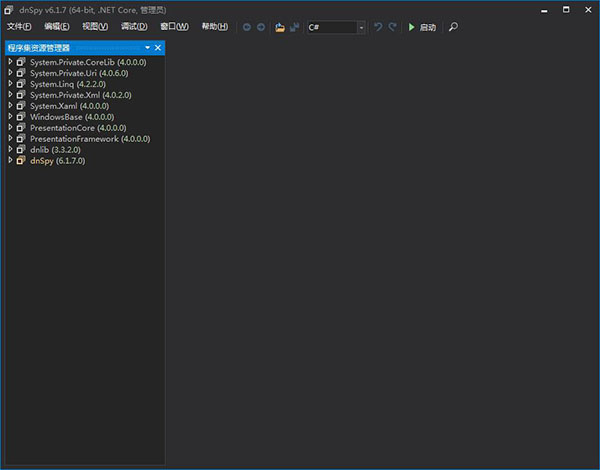Image resolution: width=600 pixels, height=470 pixels.
Task: Select dnSpy (6.1.7.0) row text
Action: pyautogui.click(x=58, y=161)
